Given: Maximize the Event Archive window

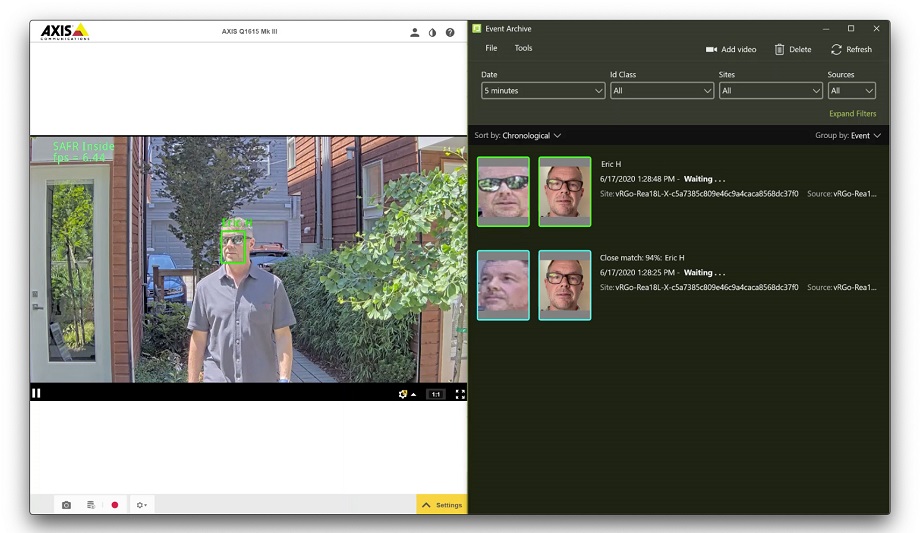Looking at the screenshot, I should coord(851,28).
